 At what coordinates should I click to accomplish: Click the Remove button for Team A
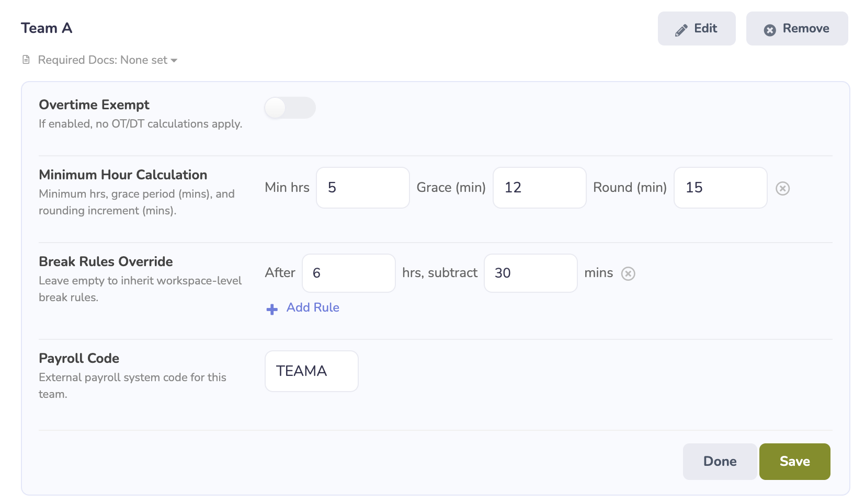(796, 29)
